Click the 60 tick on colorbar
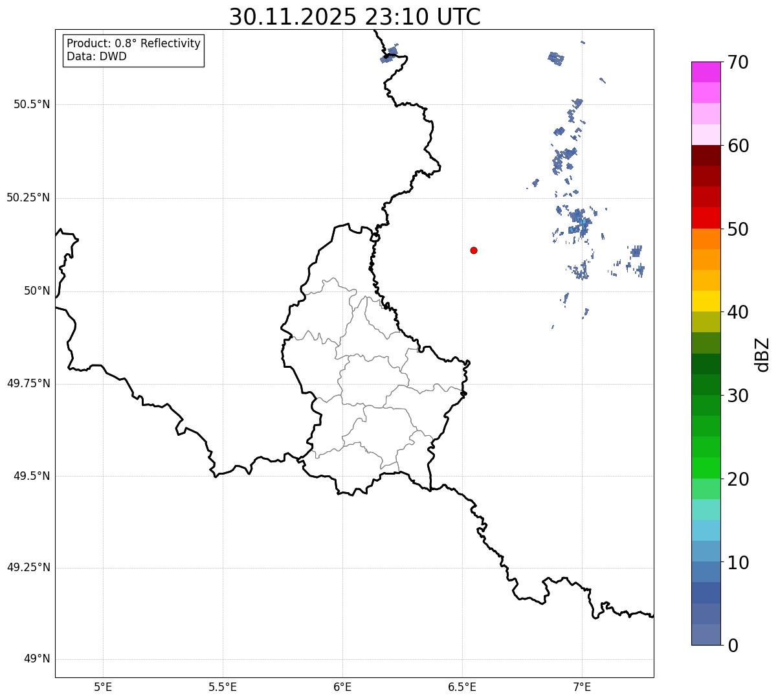The width and height of the screenshot is (778, 700). tap(738, 146)
